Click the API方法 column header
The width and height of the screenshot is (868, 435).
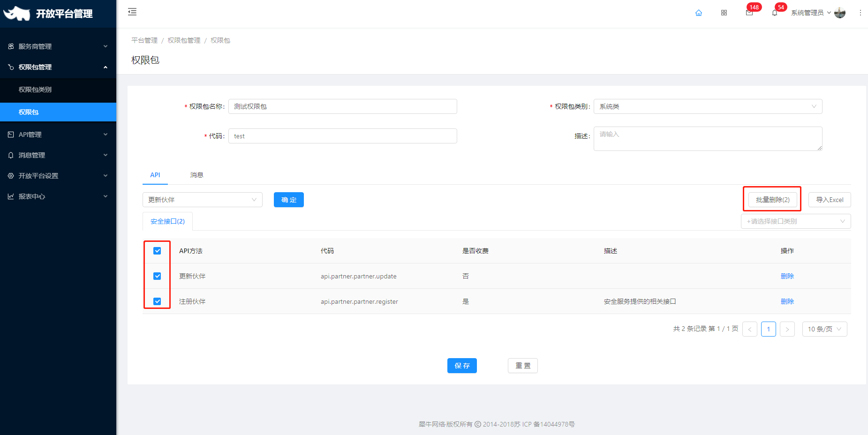(191, 251)
